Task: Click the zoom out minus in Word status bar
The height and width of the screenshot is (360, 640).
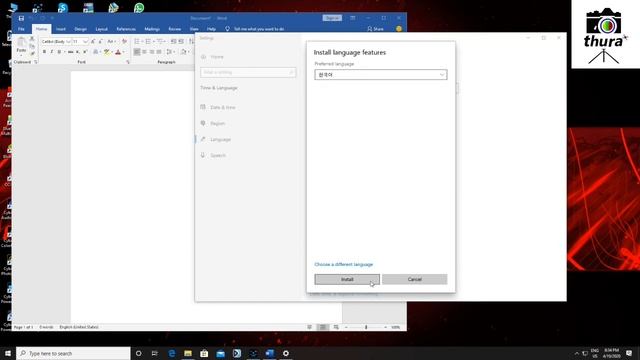Action: [346, 327]
